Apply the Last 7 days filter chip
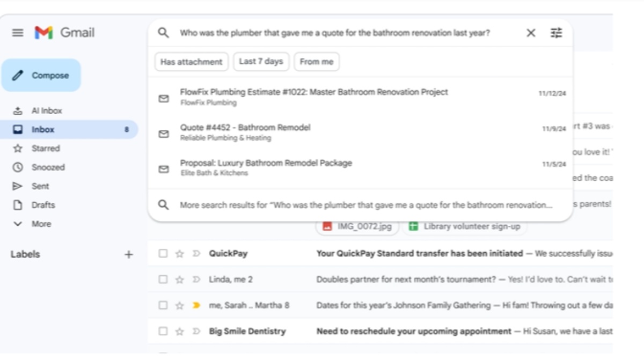644x362 pixels. click(x=261, y=62)
